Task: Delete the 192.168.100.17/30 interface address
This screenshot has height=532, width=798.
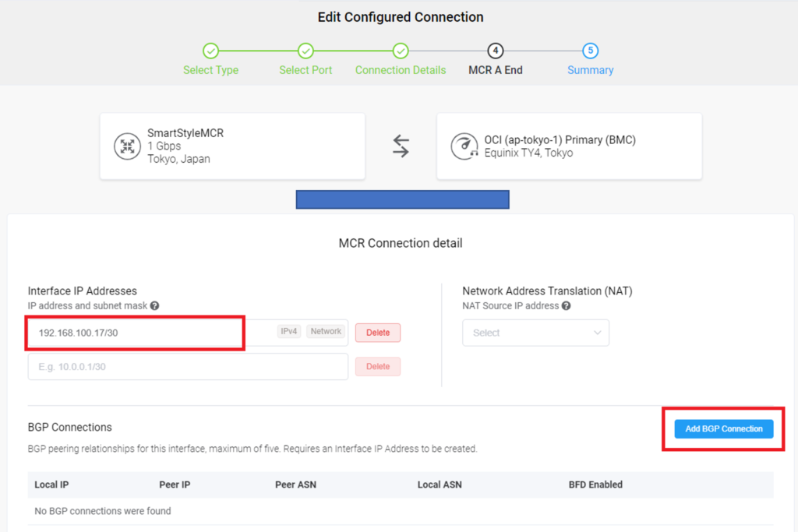Action: 378,333
